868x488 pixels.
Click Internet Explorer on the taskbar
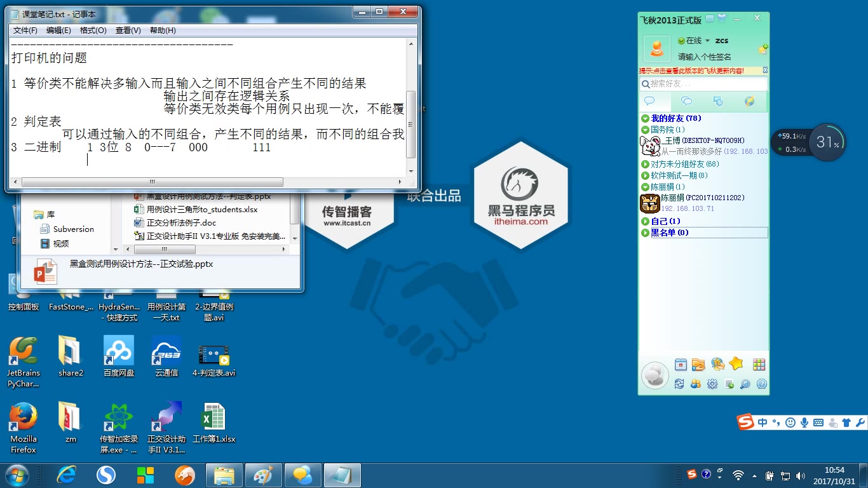tap(66, 475)
